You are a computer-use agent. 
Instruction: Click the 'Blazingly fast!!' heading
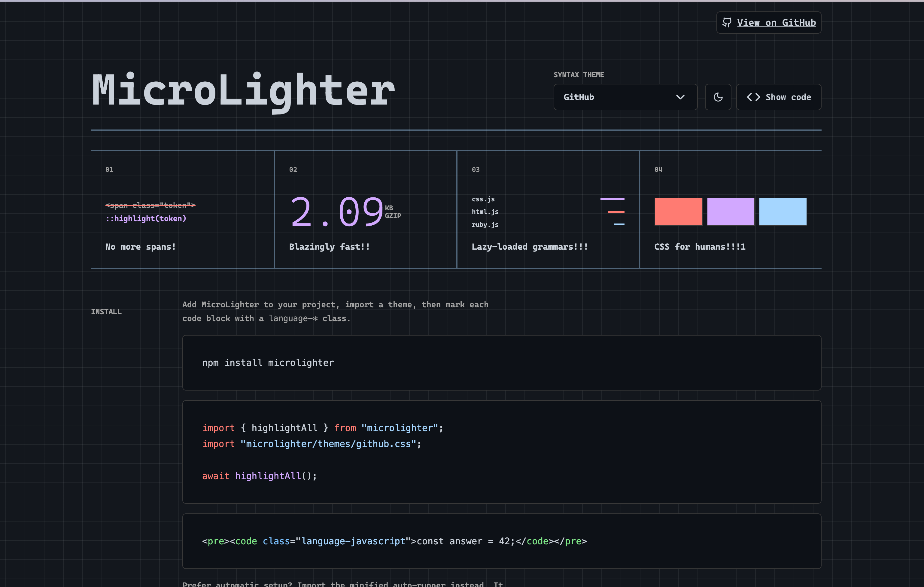[x=329, y=247]
